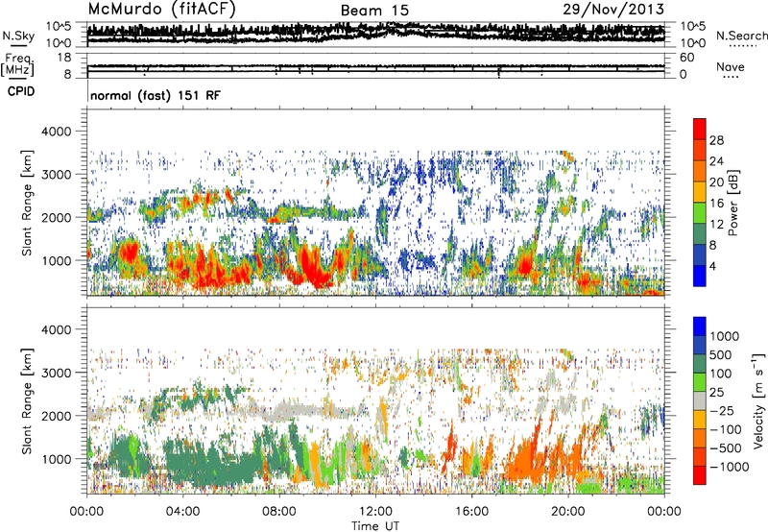This screenshot has width=768, height=532.
Task: Click the 'normal (fast) 151 RF' text
Action: (156, 95)
